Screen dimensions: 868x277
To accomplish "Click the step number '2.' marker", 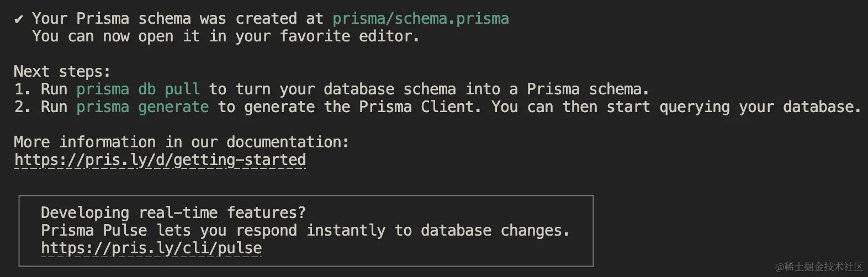I will [23, 107].
